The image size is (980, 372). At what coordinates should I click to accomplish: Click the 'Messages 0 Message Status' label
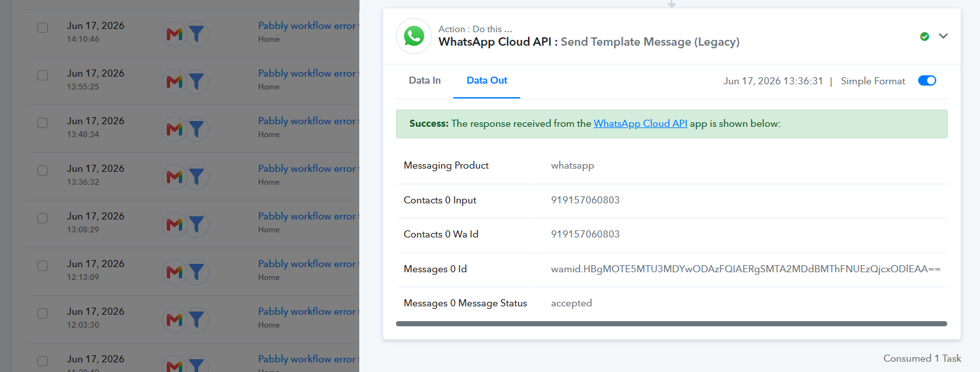click(466, 303)
